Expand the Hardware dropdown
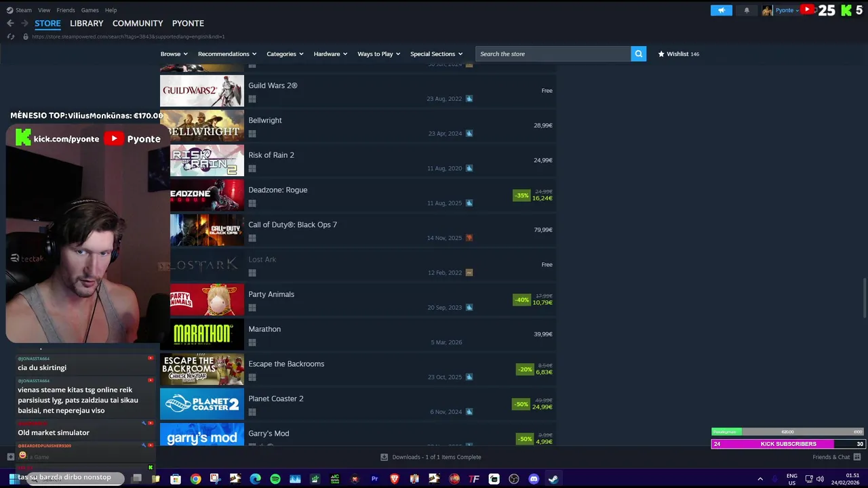The width and height of the screenshot is (868, 488). point(330,54)
